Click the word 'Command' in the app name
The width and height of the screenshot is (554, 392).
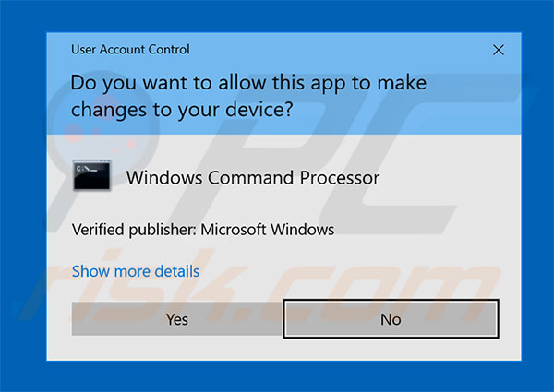(250, 177)
